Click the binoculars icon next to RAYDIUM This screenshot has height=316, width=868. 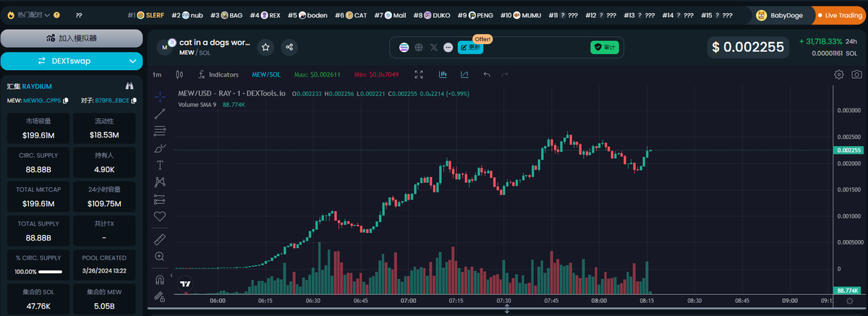click(129, 85)
